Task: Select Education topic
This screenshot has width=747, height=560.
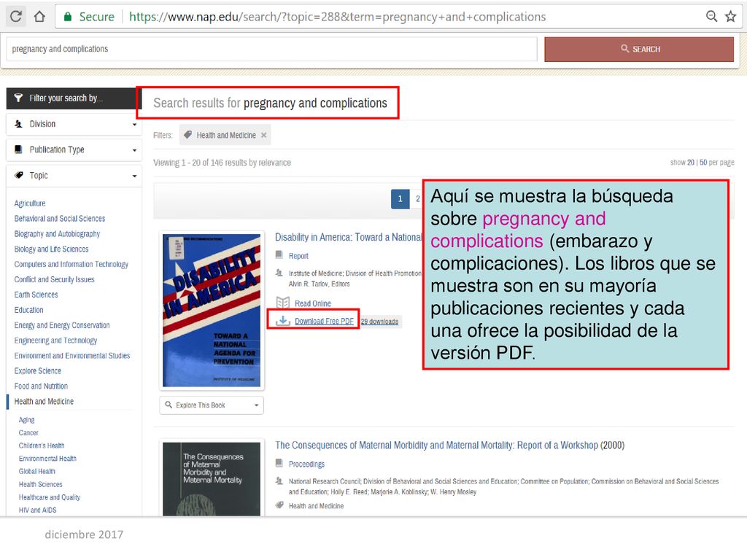Action: tap(28, 310)
